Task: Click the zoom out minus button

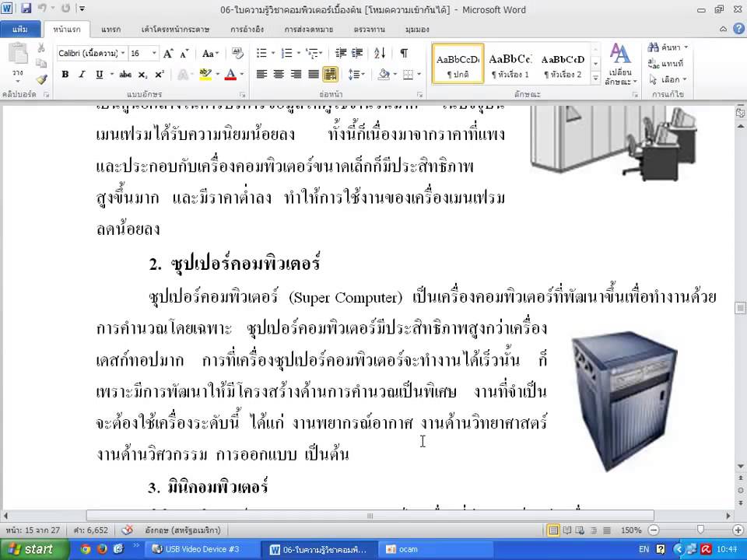Action: point(654,530)
